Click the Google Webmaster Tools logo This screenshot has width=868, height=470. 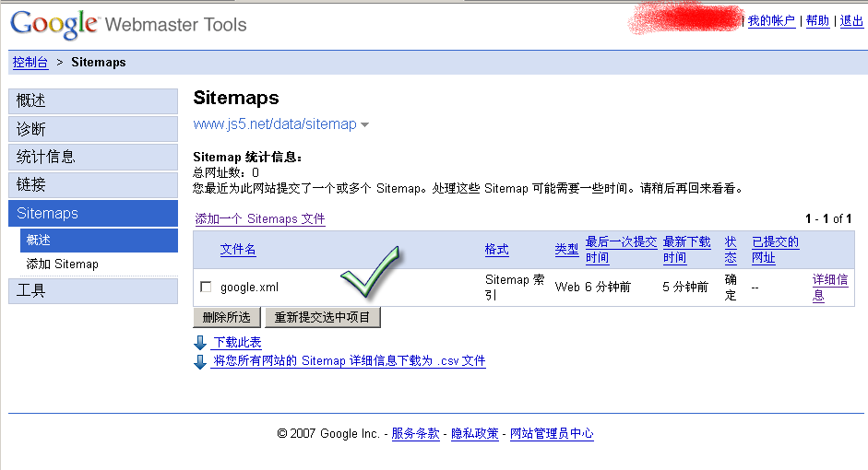(x=128, y=24)
